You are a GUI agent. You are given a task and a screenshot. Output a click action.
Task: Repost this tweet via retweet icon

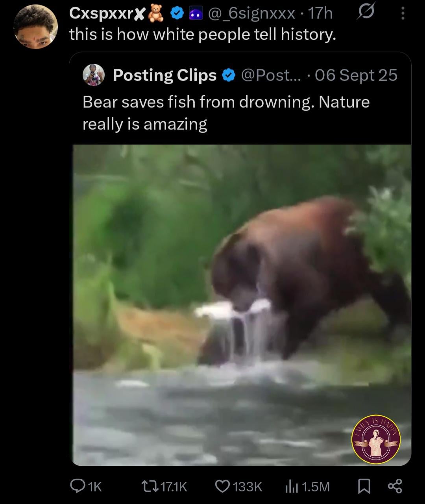click(x=154, y=487)
